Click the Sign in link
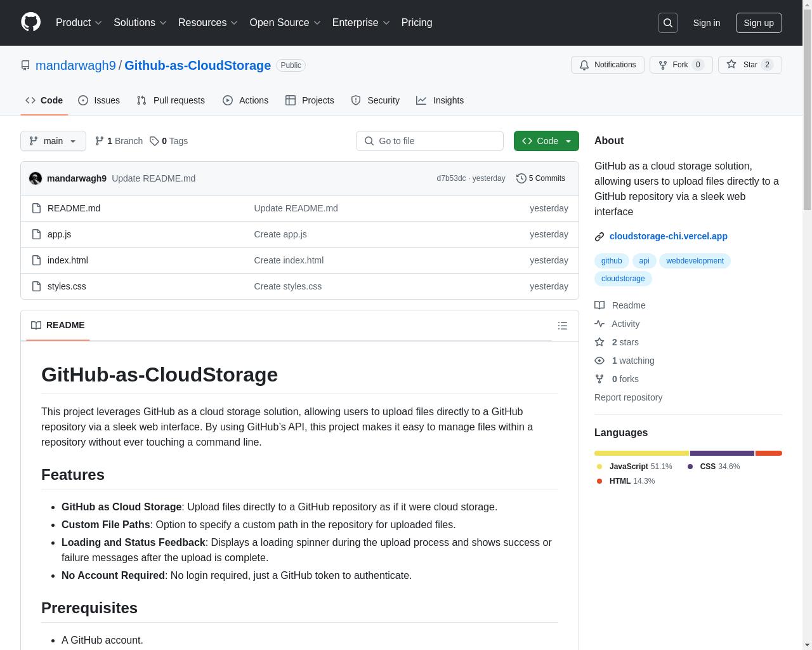Image resolution: width=812 pixels, height=650 pixels. 707,23
